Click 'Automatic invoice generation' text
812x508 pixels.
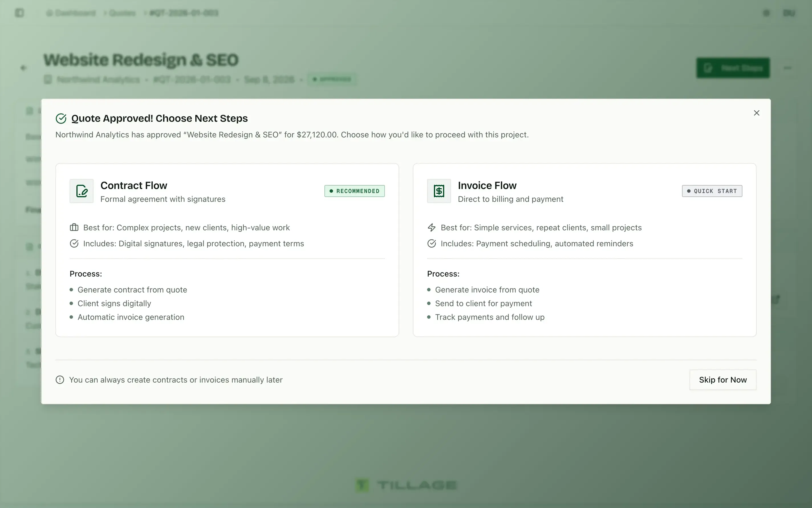click(131, 317)
